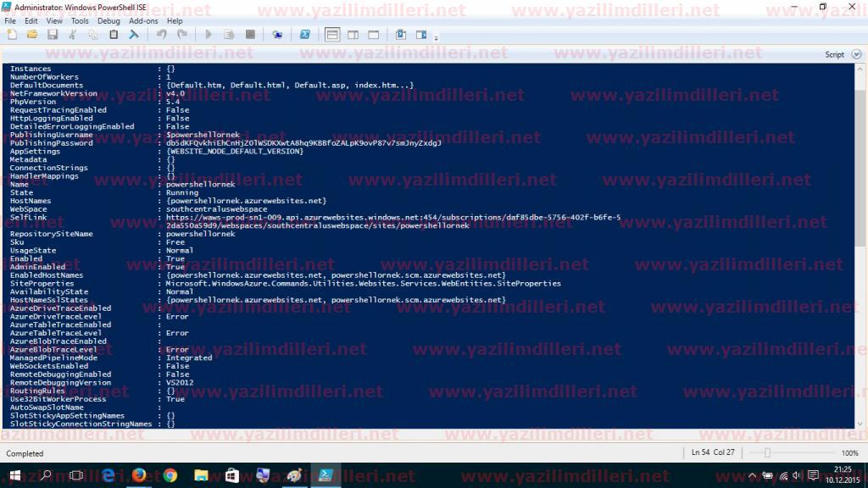Run the script with the green play icon
This screenshot has height=488, width=868.
pos(209,35)
